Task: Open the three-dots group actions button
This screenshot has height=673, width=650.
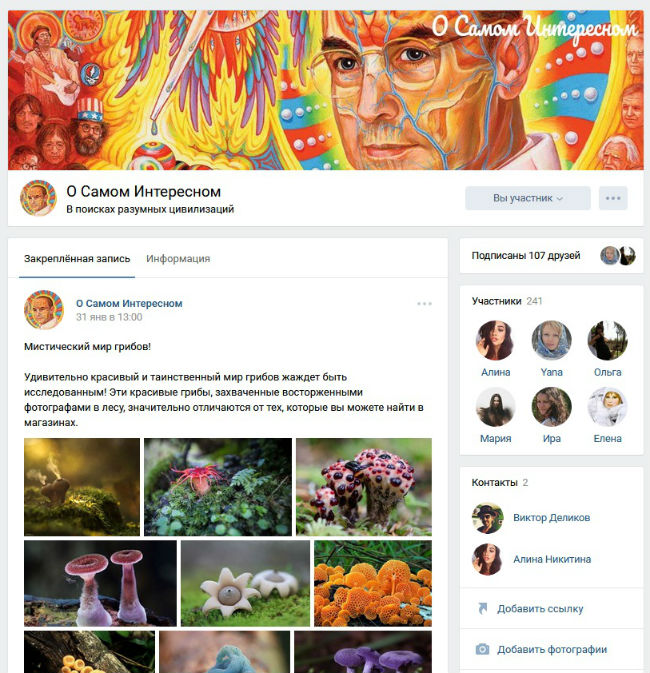Action: tap(613, 198)
